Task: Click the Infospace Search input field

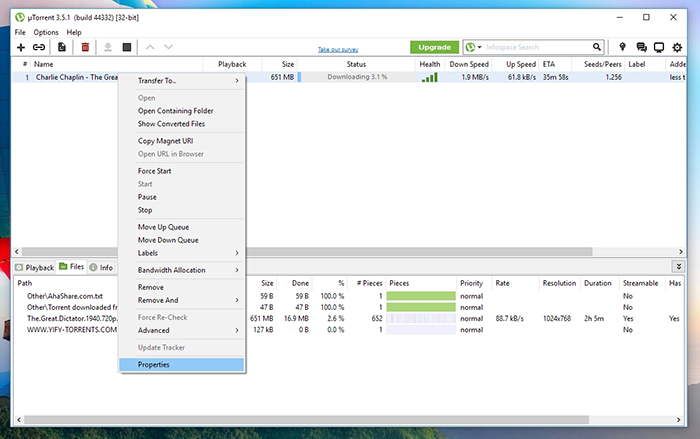Action: pos(537,47)
